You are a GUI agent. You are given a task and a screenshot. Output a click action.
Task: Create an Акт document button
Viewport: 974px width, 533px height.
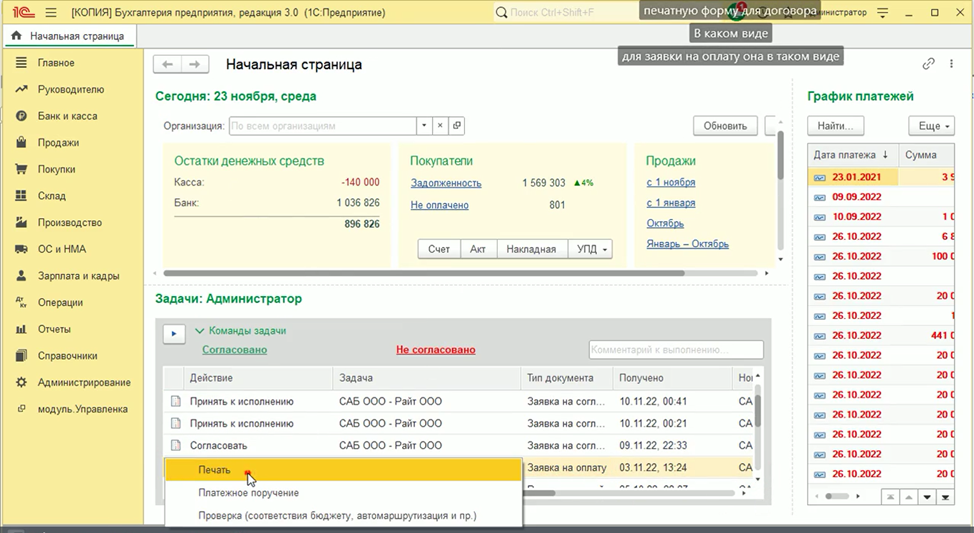(478, 249)
